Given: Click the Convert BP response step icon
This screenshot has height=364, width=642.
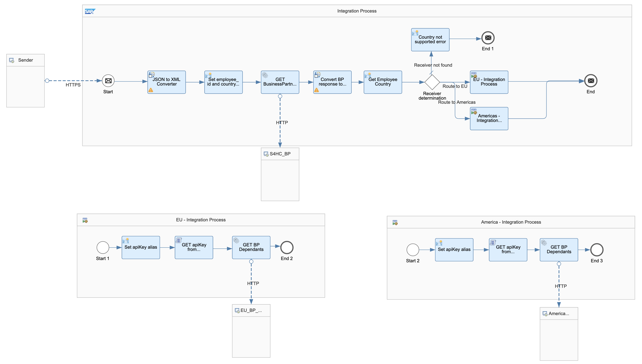Looking at the screenshot, I should (x=318, y=75).
